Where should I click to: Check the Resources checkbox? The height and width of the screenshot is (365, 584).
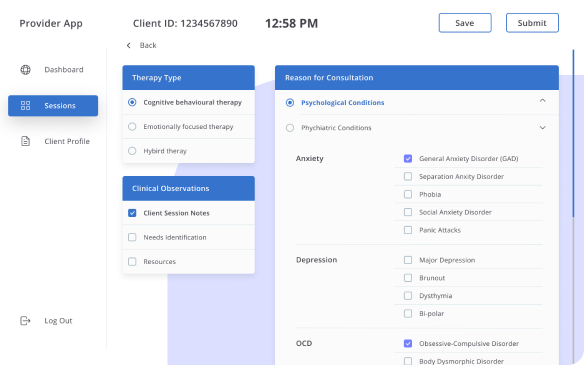click(x=132, y=261)
